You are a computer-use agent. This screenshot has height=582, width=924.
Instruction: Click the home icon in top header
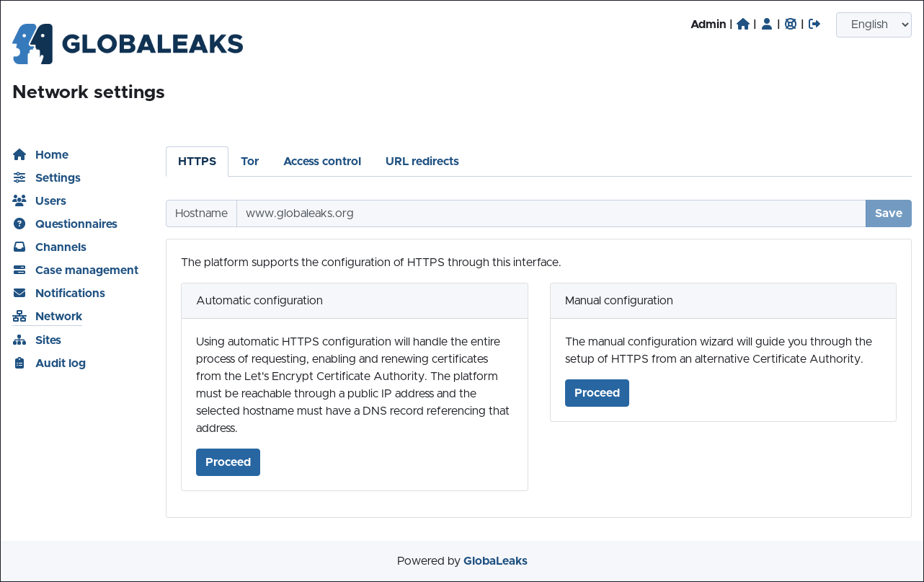point(743,24)
